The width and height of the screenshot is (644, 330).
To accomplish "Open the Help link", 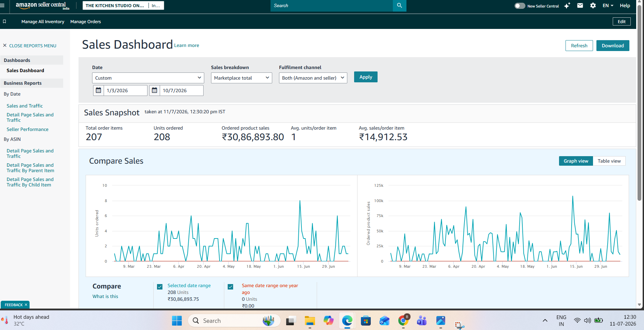I will point(625,5).
